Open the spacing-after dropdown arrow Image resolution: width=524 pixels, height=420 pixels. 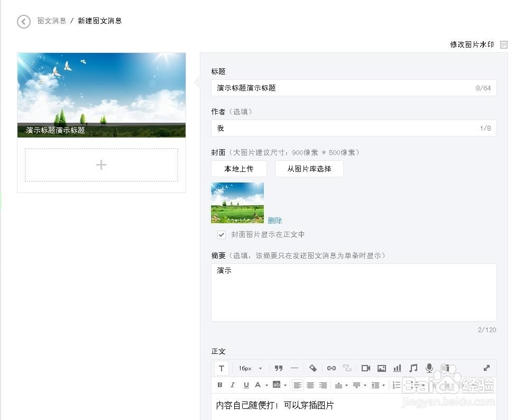tap(365, 385)
